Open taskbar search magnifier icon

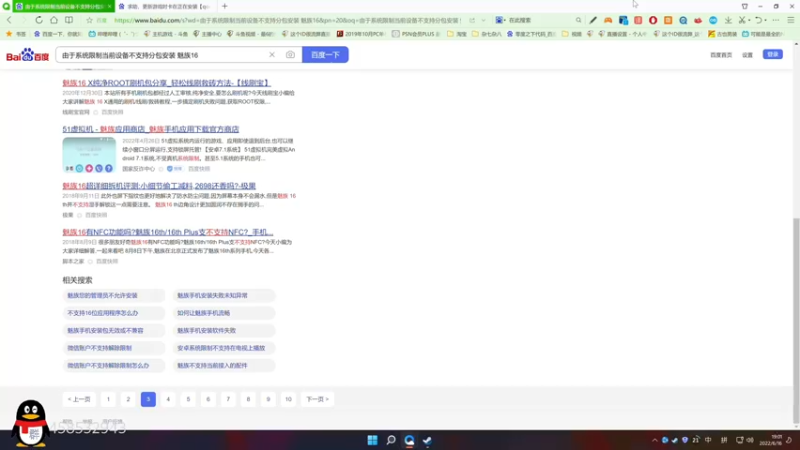coord(391,440)
